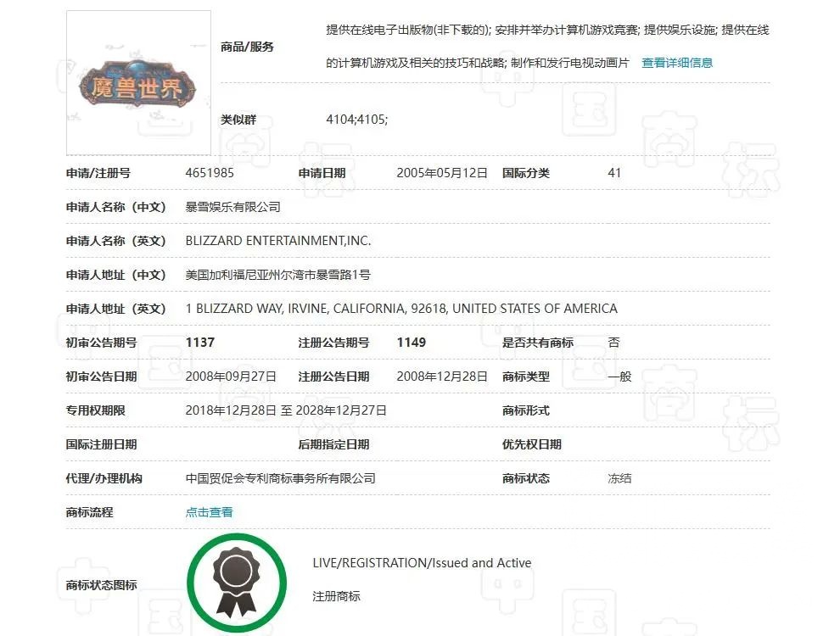Image resolution: width=840 pixels, height=636 pixels.
Task: Click preliminary announcement issue number 1137
Action: pos(200,343)
